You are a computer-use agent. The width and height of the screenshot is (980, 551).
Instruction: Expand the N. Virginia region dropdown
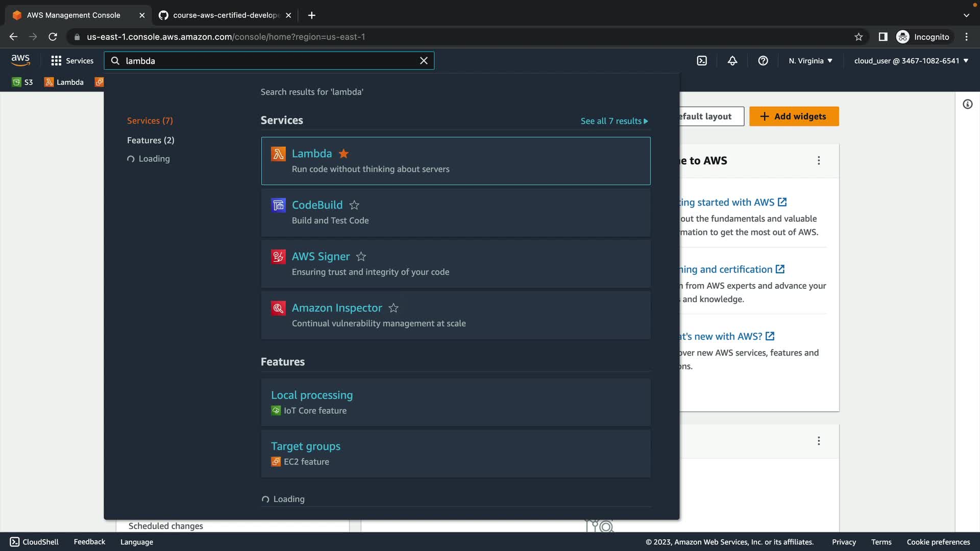(x=810, y=61)
